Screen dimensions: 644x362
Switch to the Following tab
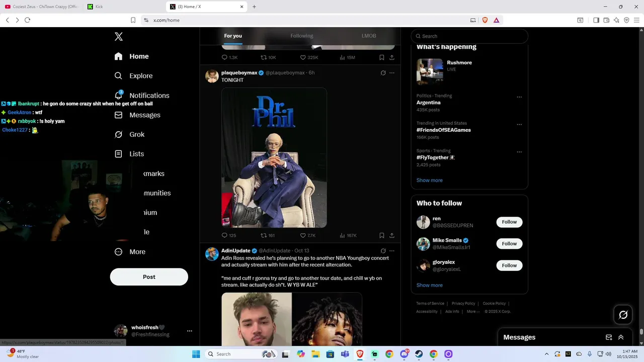point(302,36)
